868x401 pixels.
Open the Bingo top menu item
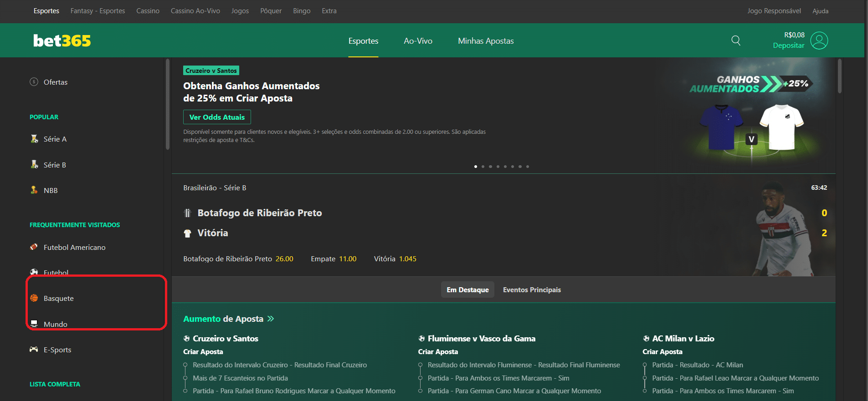pos(302,11)
